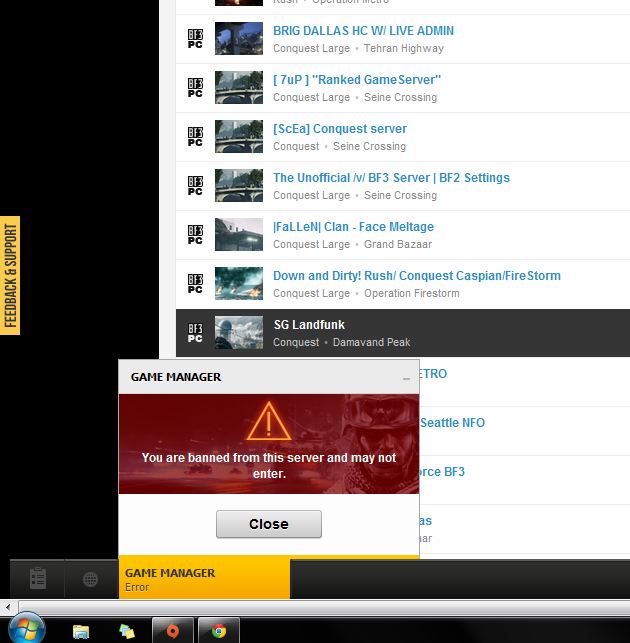Screen dimensions: 630x643
Task: Minimize the Game Manager popup
Action: click(x=406, y=379)
